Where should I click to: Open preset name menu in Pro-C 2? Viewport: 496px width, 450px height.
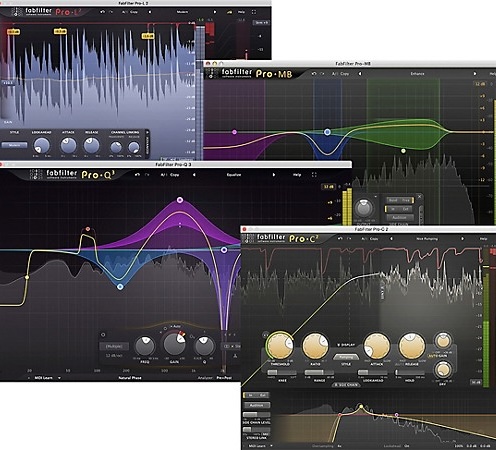[x=427, y=239]
